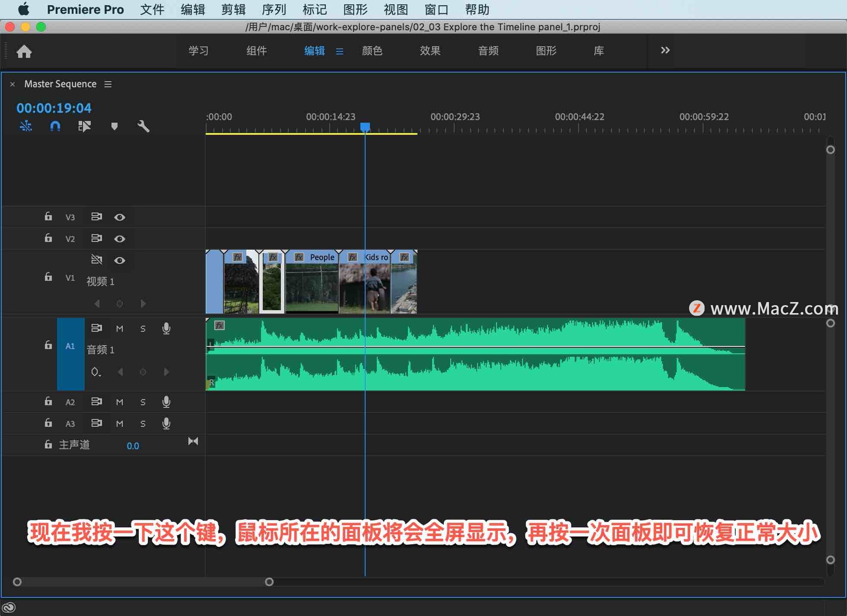
Task: Go to the Home screen icon
Action: tap(24, 52)
